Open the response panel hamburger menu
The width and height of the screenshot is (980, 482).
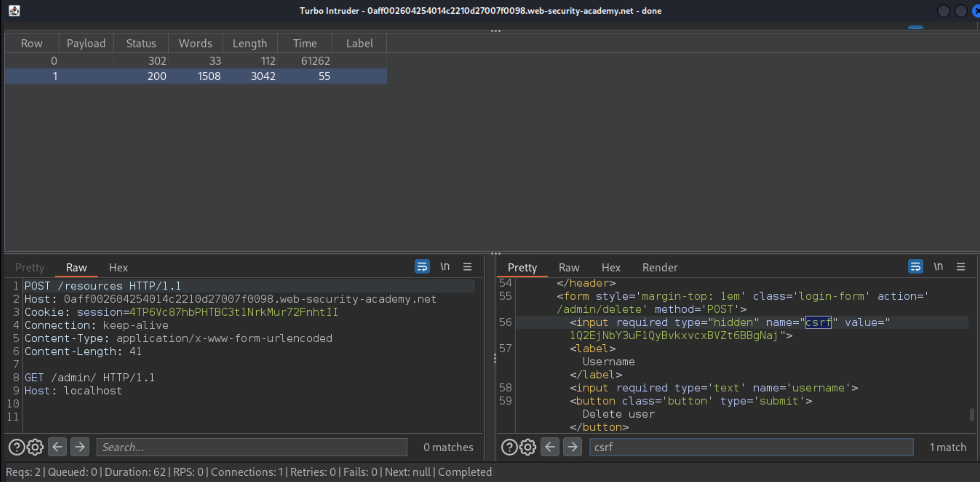[960, 267]
